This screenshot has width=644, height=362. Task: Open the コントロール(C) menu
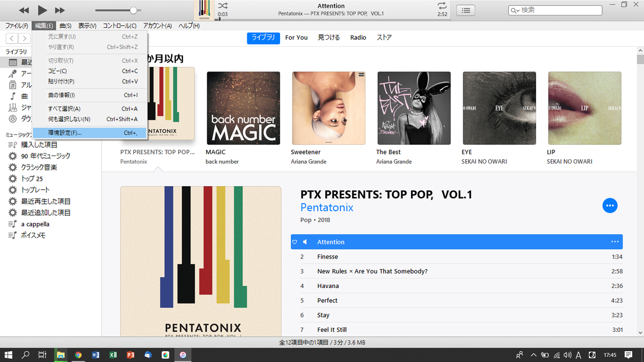coord(120,26)
